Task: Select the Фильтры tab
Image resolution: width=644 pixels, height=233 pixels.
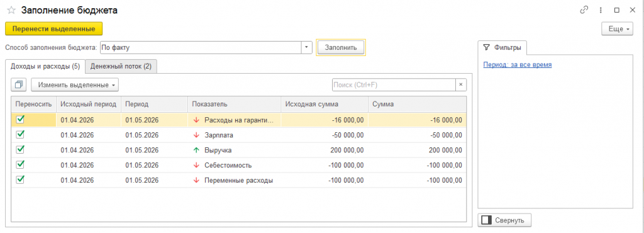Action: (x=502, y=47)
